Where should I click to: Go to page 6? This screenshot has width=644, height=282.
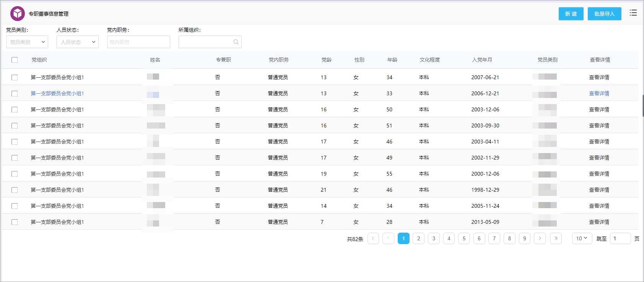tap(479, 238)
